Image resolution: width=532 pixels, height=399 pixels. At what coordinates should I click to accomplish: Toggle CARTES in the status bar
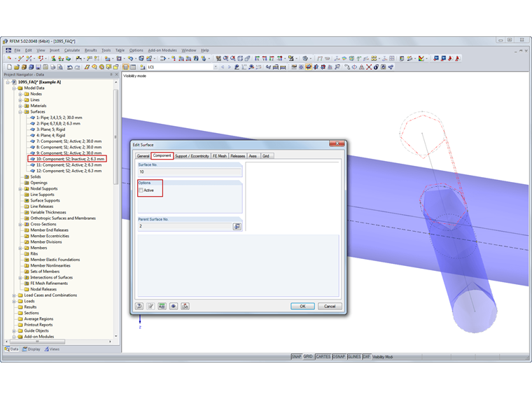tap(323, 356)
